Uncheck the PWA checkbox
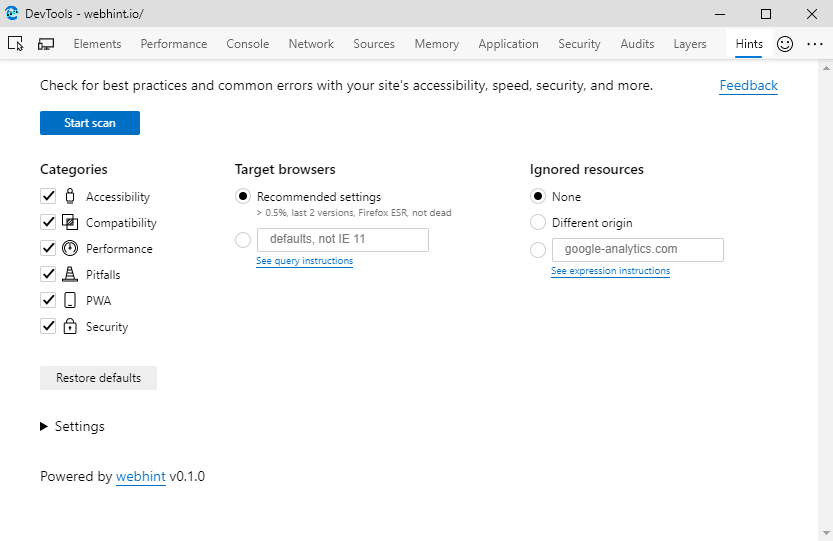Viewport: 833px width, 541px height. point(48,300)
